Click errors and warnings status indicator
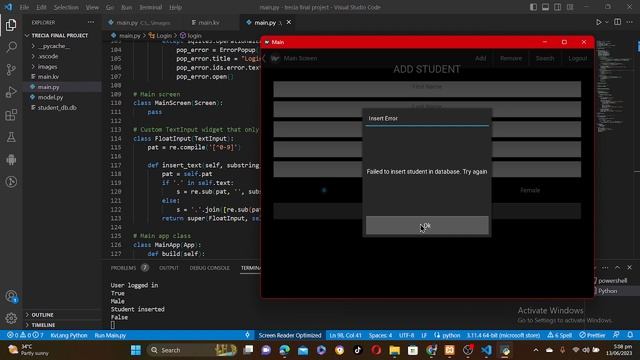 (x=25, y=335)
